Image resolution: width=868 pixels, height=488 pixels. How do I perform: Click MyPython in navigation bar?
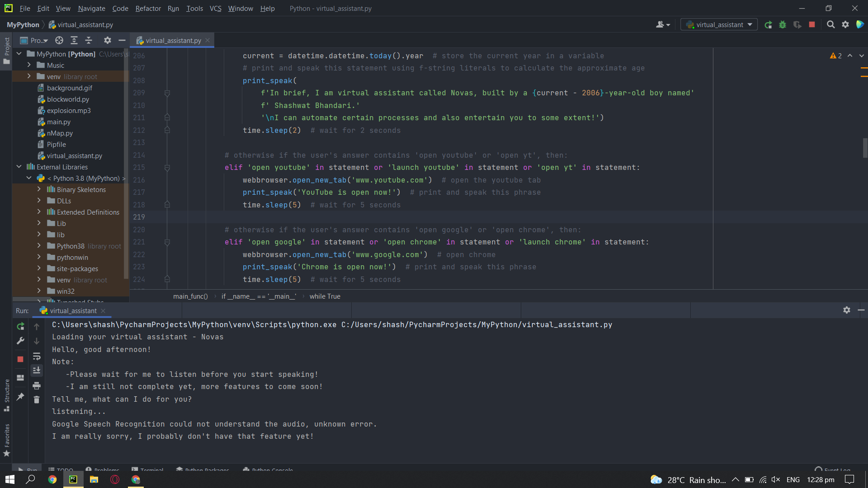coord(23,25)
